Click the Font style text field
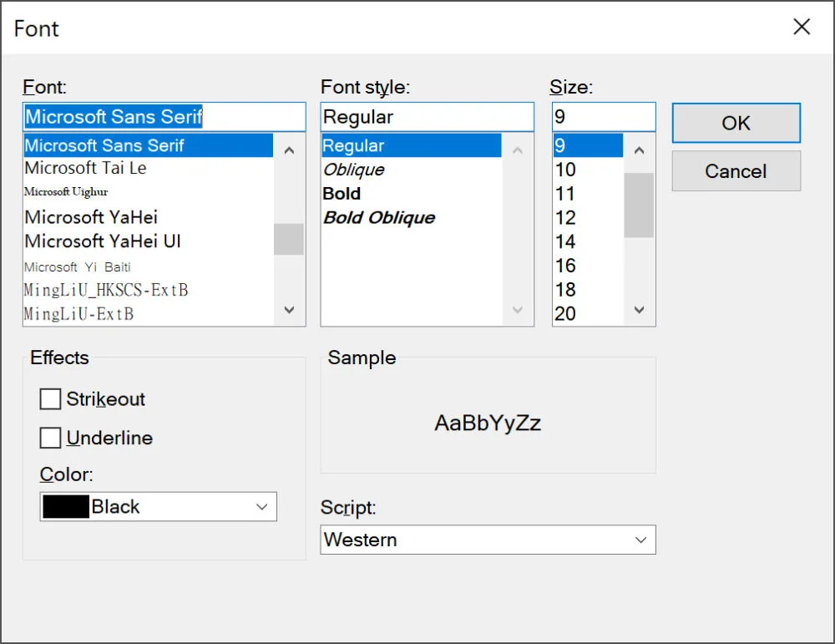This screenshot has height=644, width=835. [427, 117]
